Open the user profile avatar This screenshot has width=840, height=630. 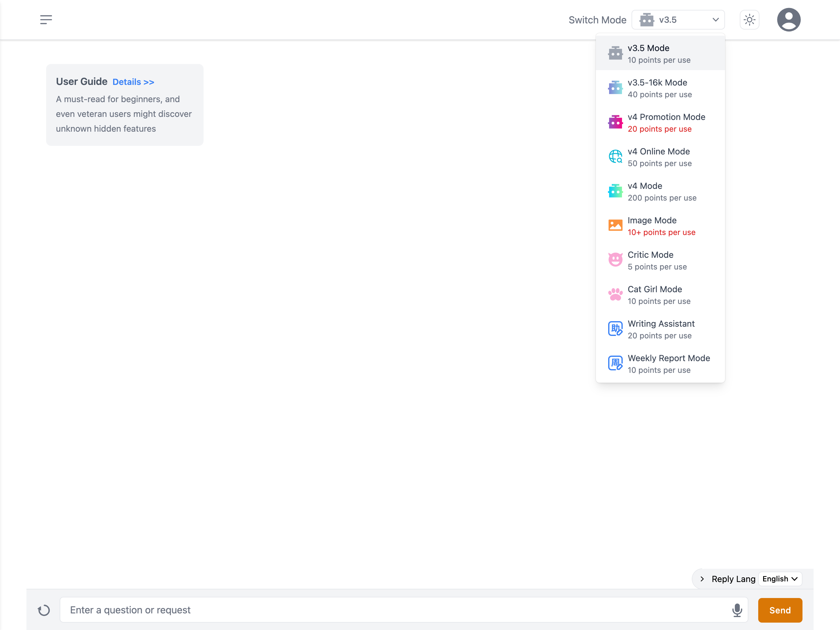(788, 20)
